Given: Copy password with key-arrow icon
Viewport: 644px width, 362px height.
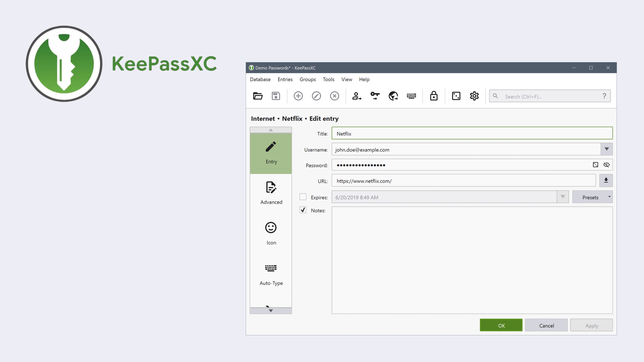Looking at the screenshot, I should 375,96.
